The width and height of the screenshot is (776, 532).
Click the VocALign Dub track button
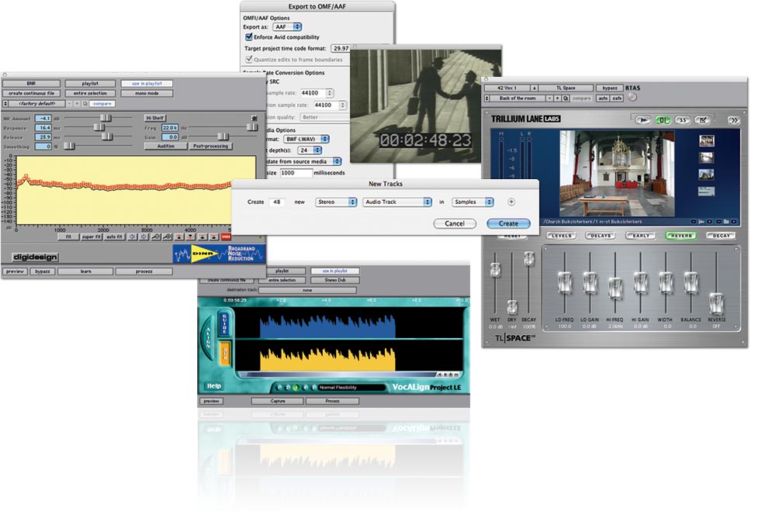click(225, 354)
